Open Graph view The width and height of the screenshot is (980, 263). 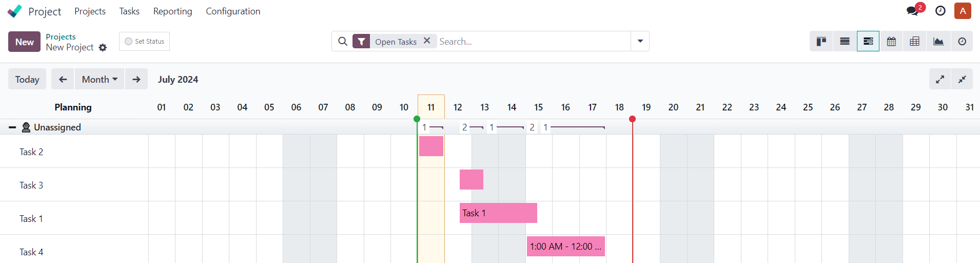coord(938,42)
